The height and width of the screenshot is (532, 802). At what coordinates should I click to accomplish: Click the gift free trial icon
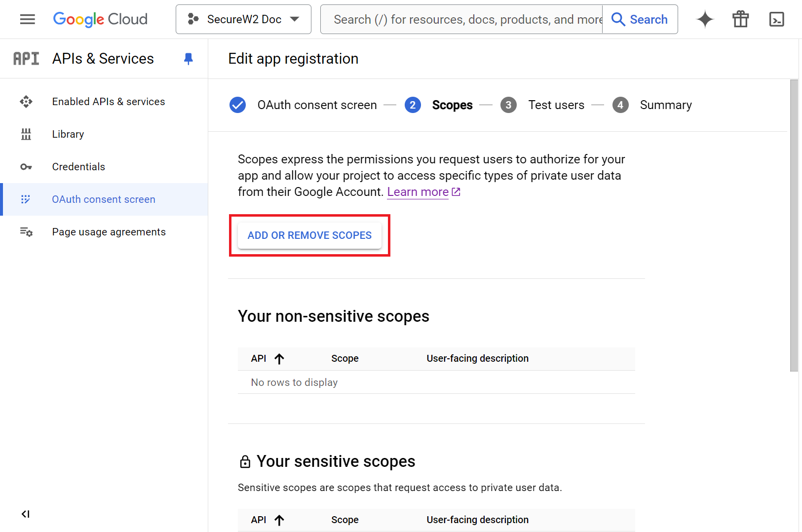pyautogui.click(x=740, y=19)
